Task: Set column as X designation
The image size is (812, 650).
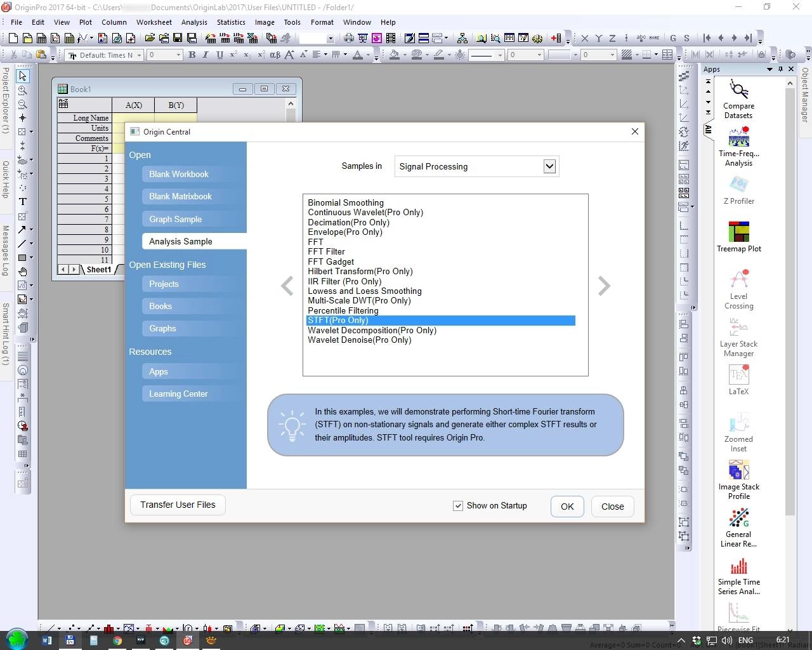Action: point(584,38)
